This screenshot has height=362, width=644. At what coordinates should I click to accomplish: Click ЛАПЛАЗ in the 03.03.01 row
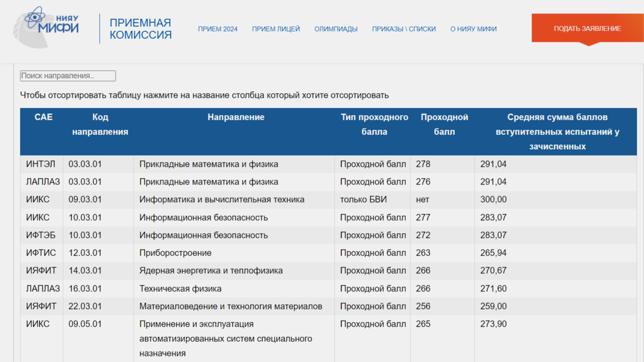click(x=43, y=182)
